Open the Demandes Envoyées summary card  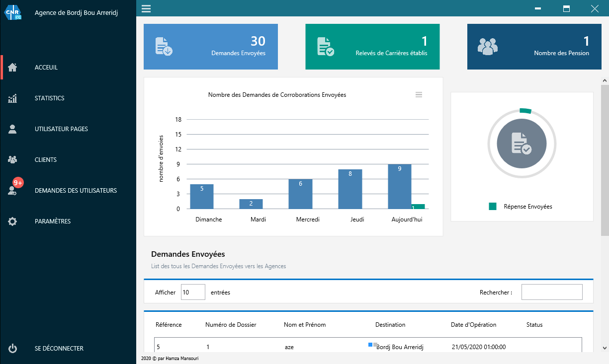tap(211, 47)
